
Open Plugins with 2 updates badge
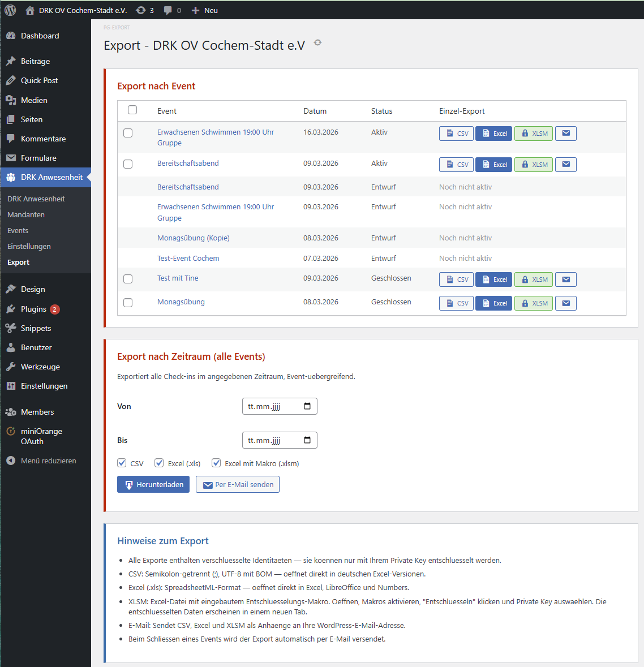[x=45, y=309]
